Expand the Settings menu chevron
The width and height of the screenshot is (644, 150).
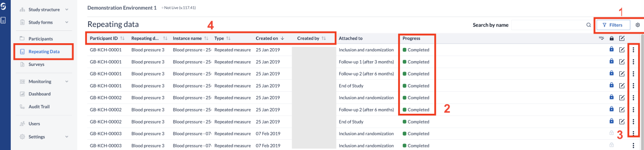[67, 137]
